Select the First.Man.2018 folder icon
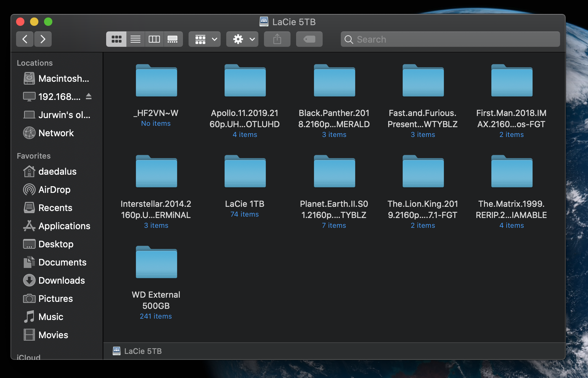The width and height of the screenshot is (588, 378). pyautogui.click(x=512, y=80)
